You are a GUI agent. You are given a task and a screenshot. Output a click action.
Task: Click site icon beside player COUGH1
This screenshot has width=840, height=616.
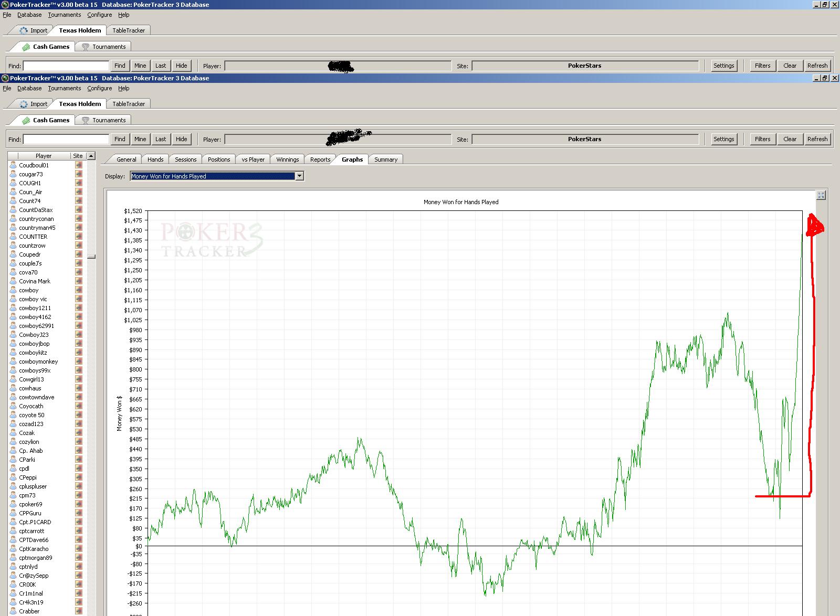point(79,183)
